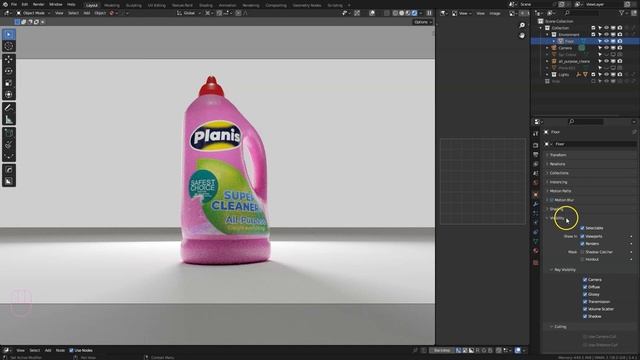640x360 pixels.
Task: Open the Options dropdown in viewport
Action: pyautogui.click(x=422, y=22)
